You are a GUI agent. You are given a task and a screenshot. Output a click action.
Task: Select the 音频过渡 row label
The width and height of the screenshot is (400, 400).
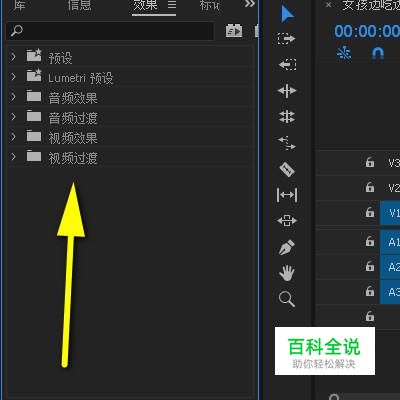coord(73,118)
